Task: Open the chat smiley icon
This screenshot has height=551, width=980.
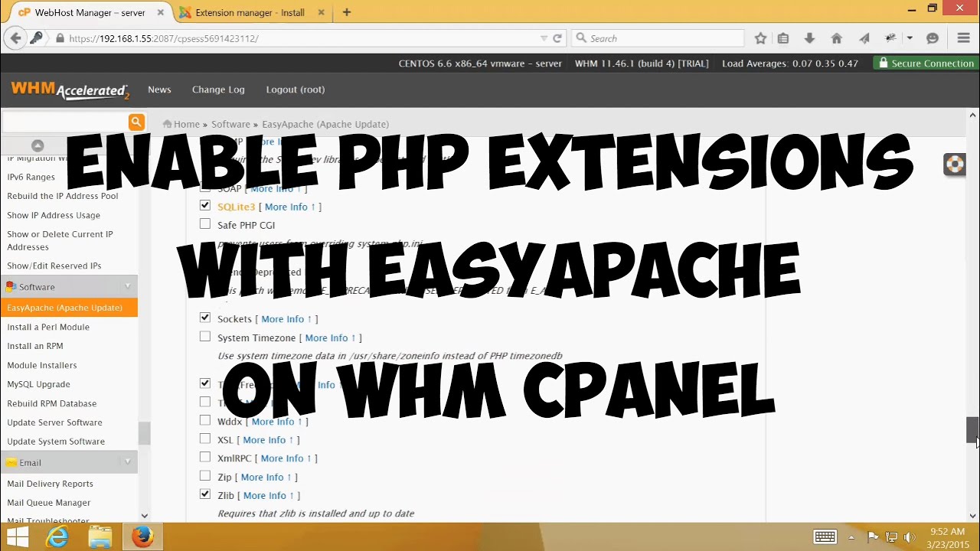Action: 933,38
